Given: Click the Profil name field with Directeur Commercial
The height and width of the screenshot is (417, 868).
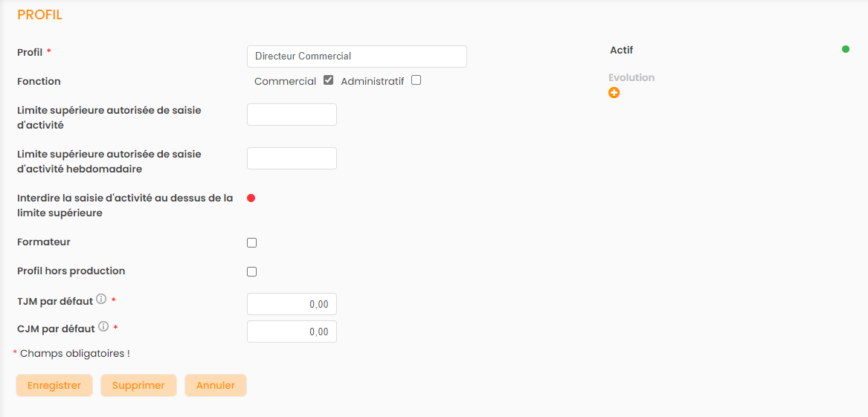Looking at the screenshot, I should [356, 56].
